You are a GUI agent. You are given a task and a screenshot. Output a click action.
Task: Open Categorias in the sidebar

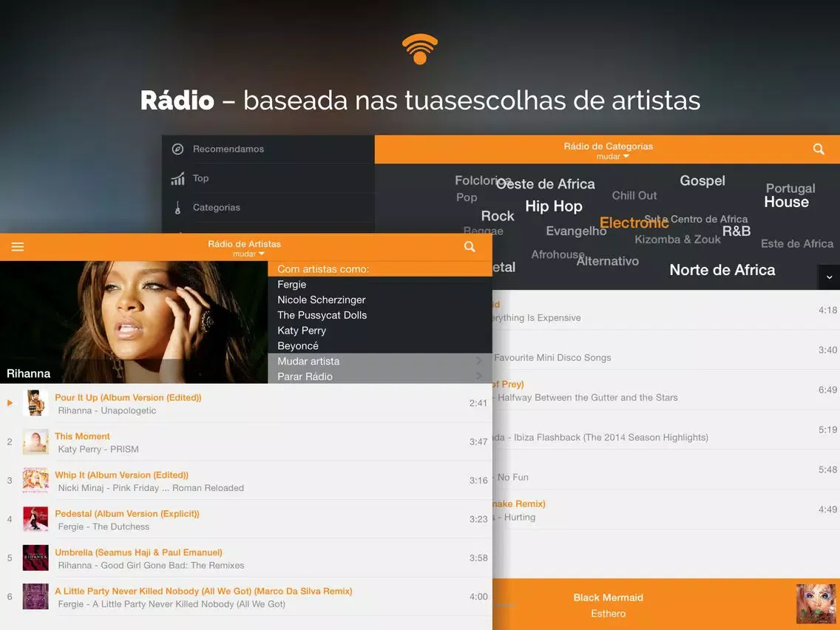pyautogui.click(x=268, y=207)
